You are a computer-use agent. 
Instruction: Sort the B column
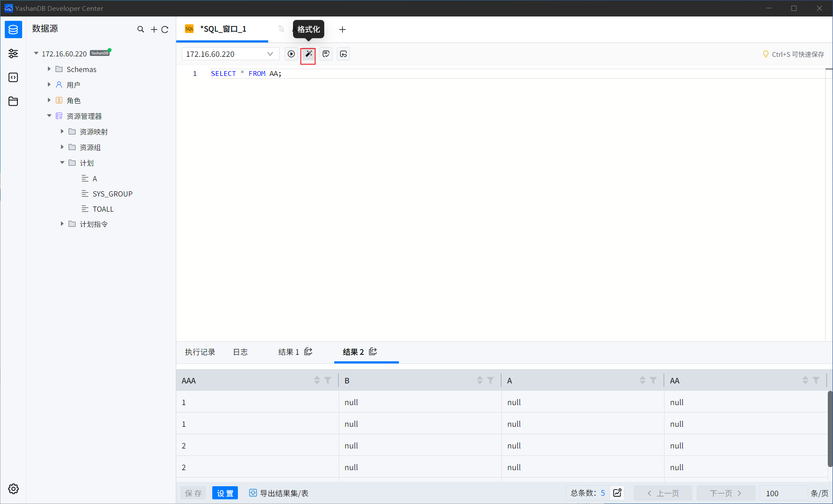click(480, 380)
